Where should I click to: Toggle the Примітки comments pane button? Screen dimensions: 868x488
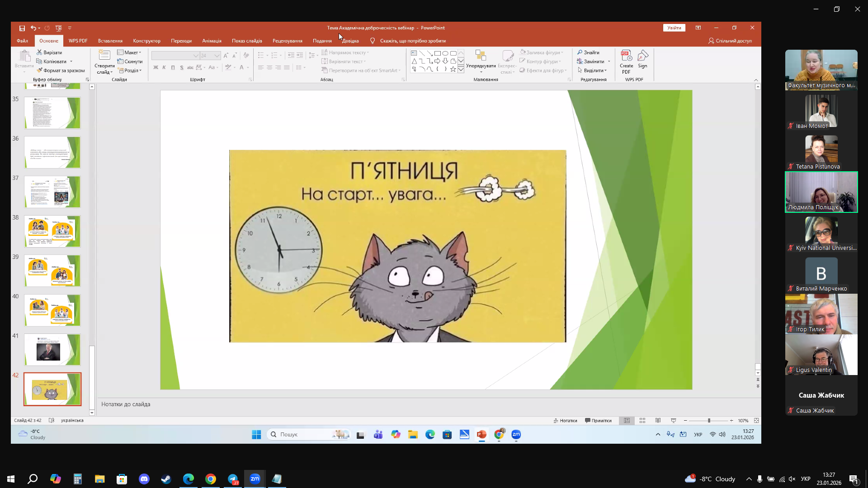(x=598, y=421)
